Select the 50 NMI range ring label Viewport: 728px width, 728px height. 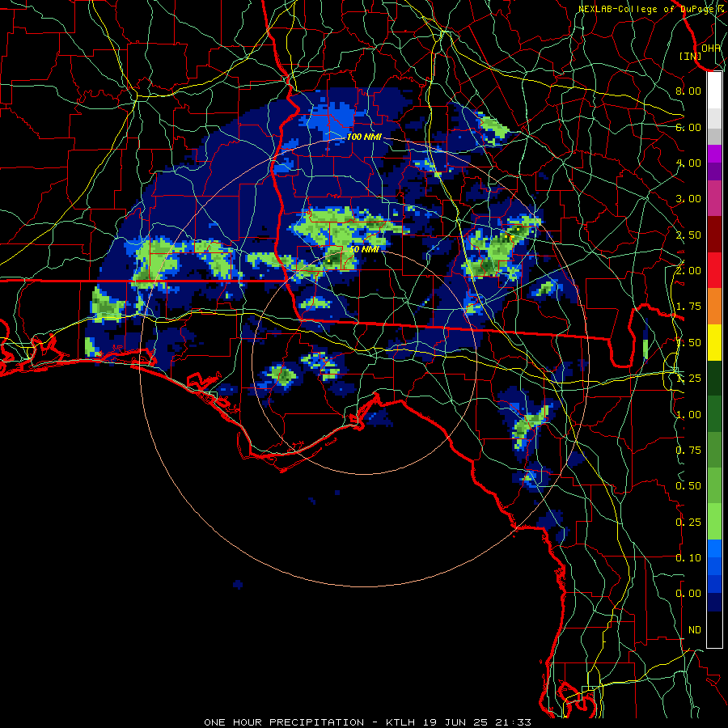pos(365,249)
